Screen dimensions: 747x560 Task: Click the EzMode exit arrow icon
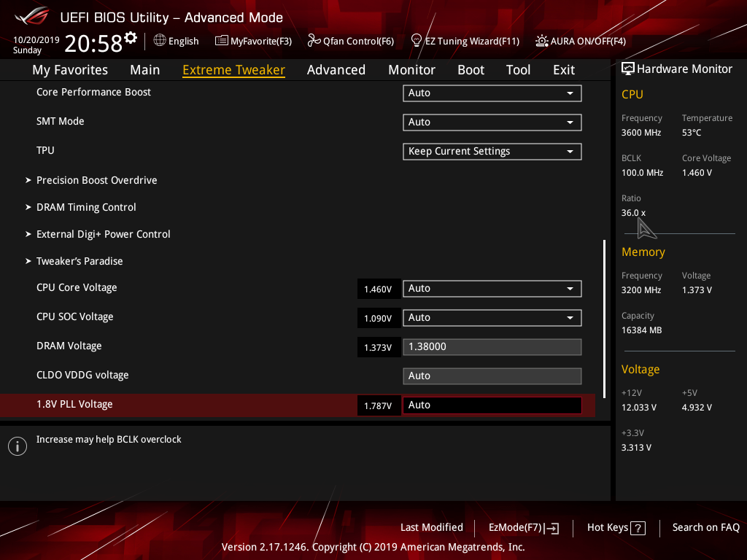click(551, 528)
